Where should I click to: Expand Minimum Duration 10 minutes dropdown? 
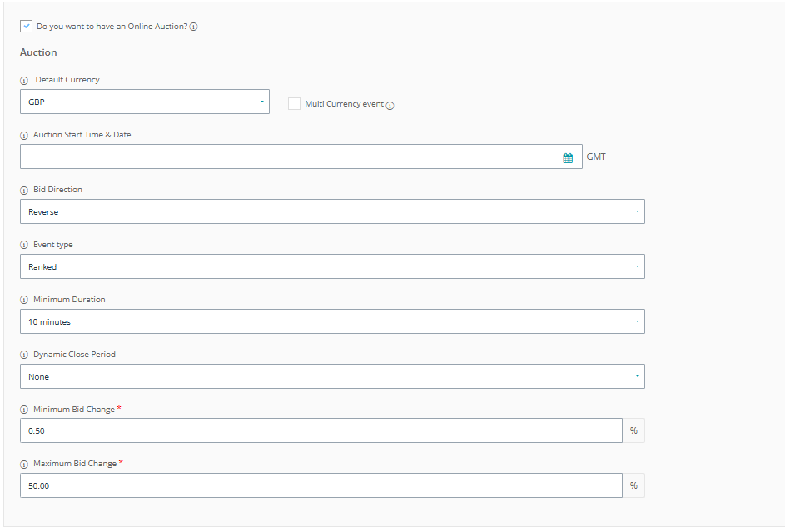coord(331,321)
